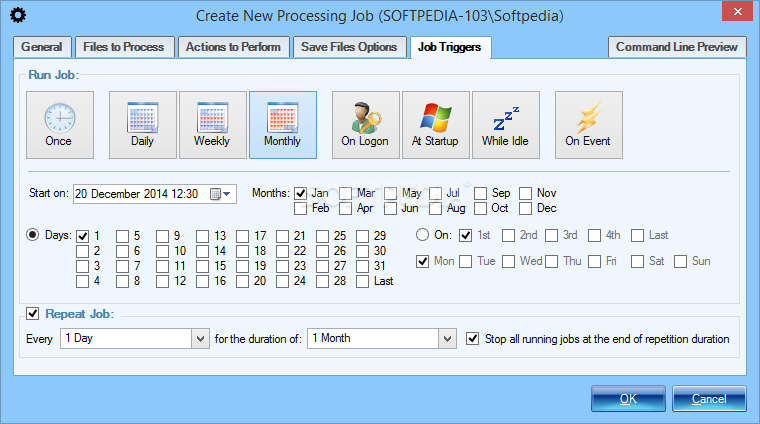Tick the Last day checkbox under Days
The height and width of the screenshot is (424, 760).
[x=363, y=281]
